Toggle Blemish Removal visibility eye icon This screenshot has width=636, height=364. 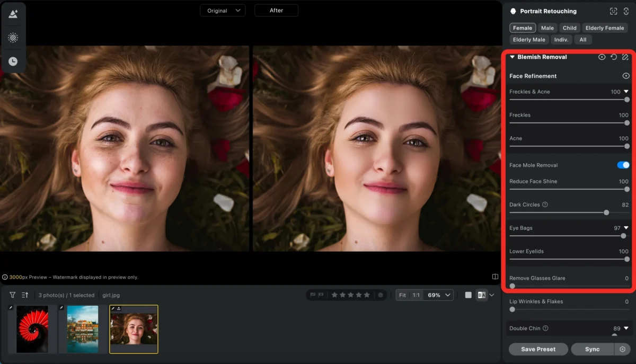pos(602,57)
